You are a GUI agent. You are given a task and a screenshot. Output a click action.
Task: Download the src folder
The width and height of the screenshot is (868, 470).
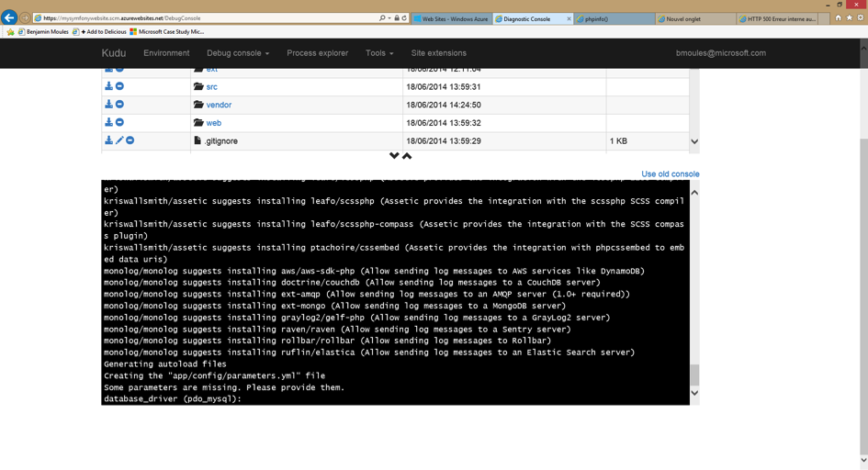[108, 86]
